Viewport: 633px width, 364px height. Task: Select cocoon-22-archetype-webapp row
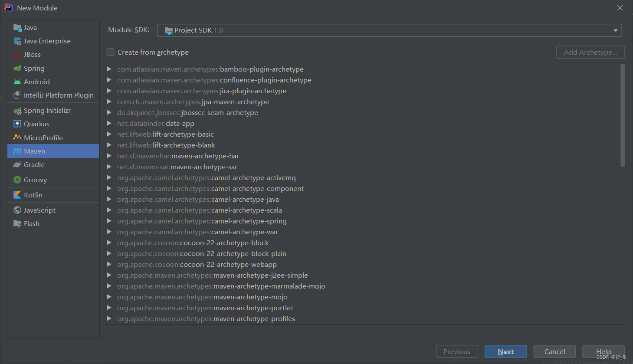(x=363, y=265)
